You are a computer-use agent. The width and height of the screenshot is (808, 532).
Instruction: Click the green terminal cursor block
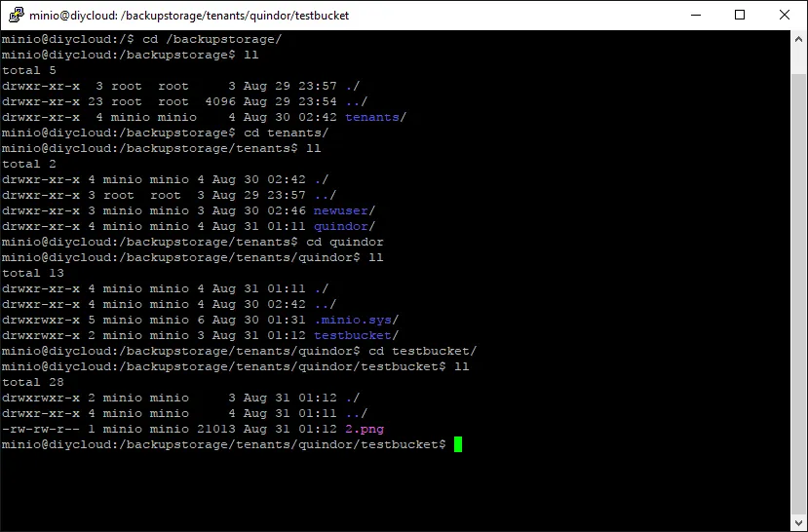coord(458,444)
